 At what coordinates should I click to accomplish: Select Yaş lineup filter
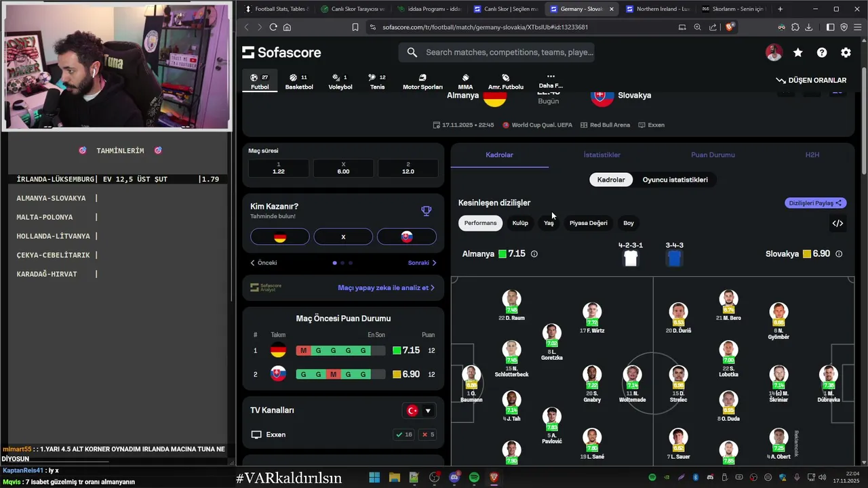[x=549, y=223]
